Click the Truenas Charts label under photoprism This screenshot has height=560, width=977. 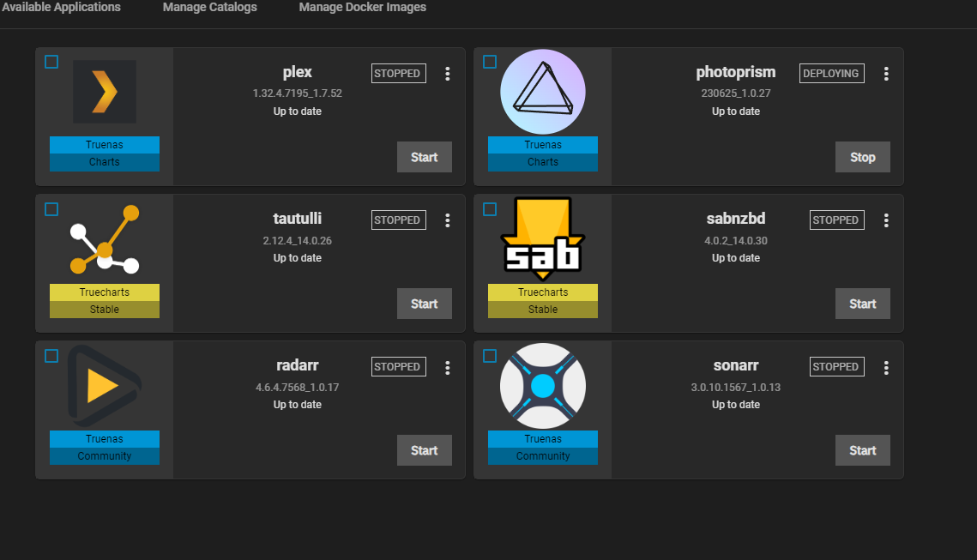click(x=543, y=154)
